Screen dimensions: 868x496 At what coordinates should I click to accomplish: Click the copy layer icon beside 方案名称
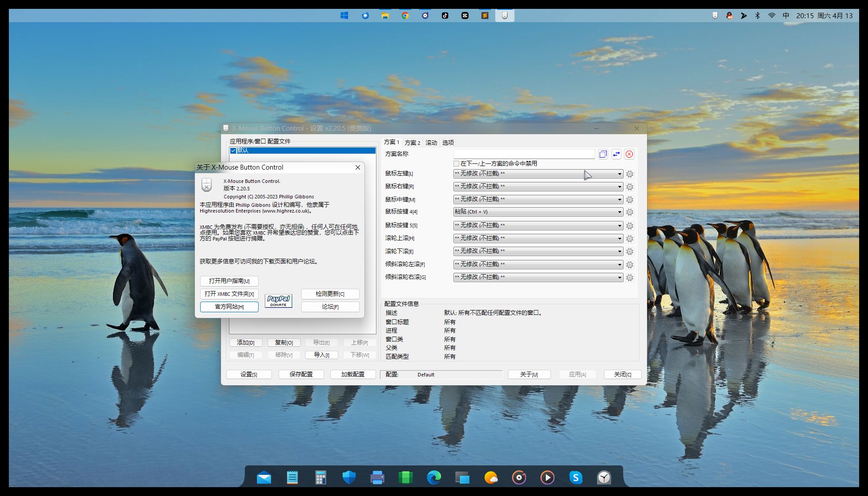click(x=603, y=154)
